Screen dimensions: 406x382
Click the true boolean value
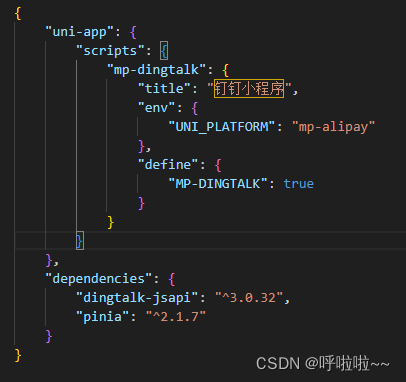tap(299, 184)
